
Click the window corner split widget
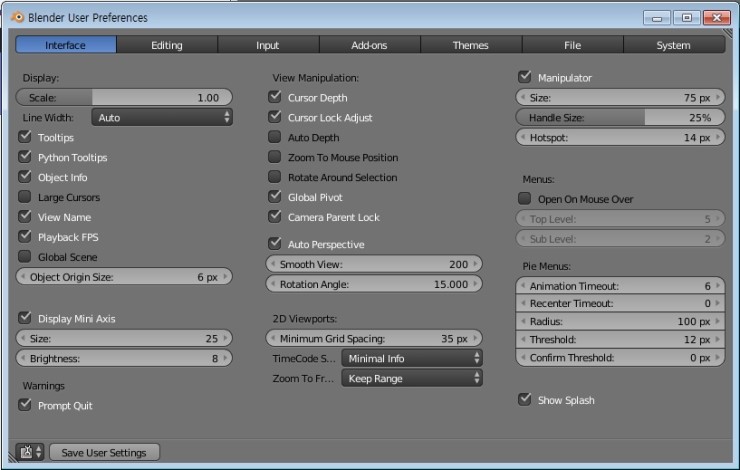[728, 33]
